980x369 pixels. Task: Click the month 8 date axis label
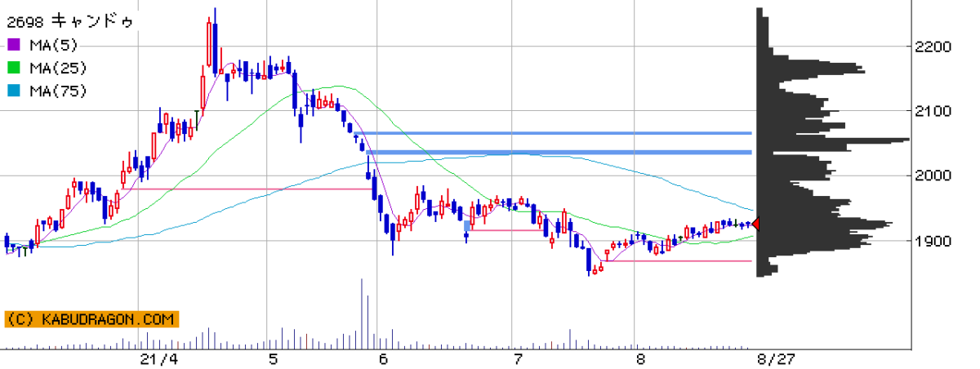point(640,359)
